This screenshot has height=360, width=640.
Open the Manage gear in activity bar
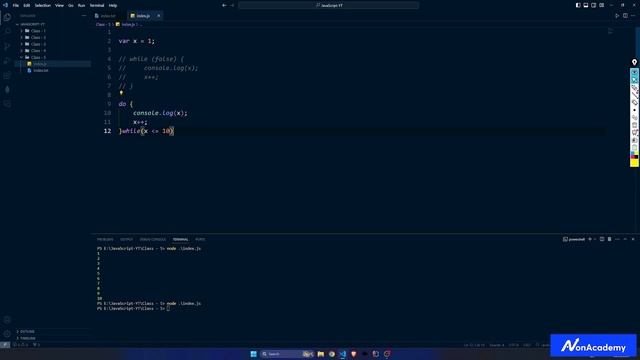coord(7,334)
